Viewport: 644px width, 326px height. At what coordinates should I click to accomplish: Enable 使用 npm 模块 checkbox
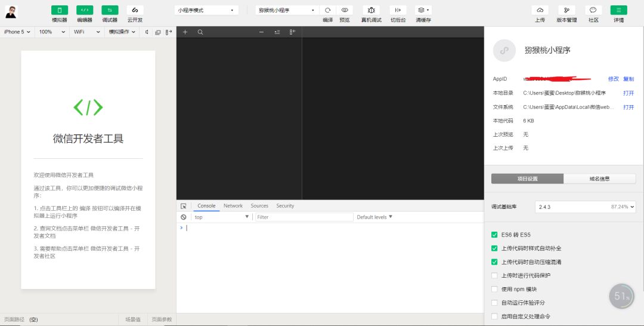point(494,289)
